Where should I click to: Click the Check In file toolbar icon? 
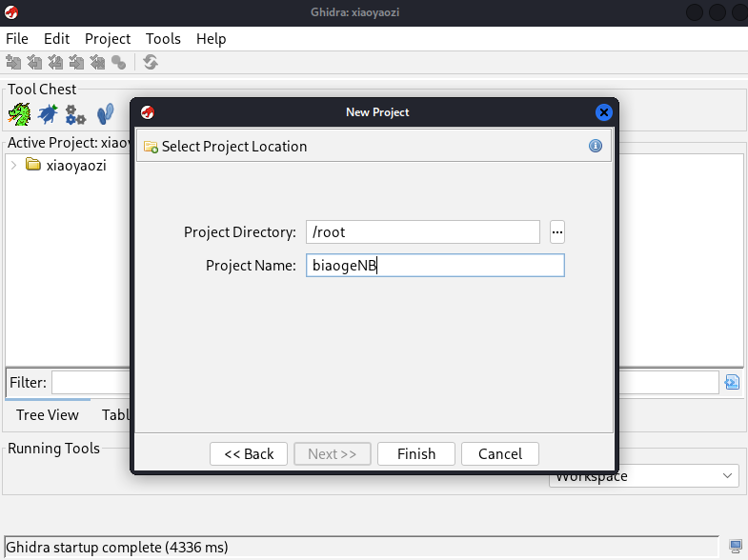[76, 63]
